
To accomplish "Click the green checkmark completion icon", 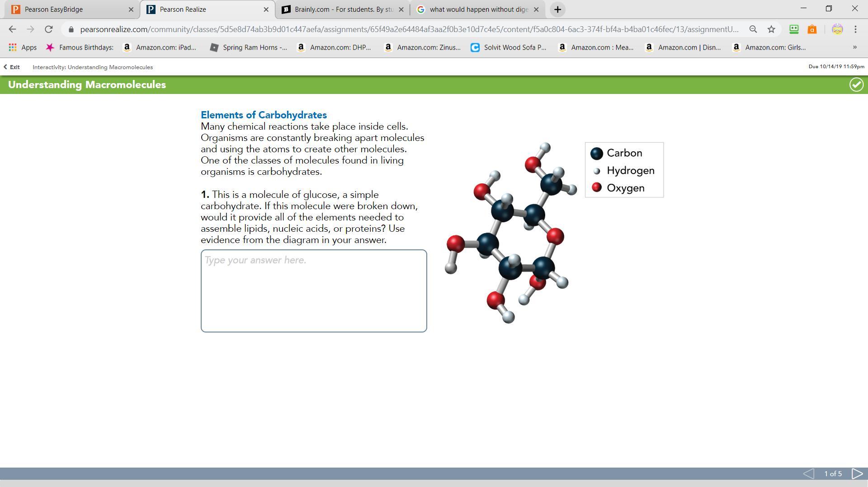I will [856, 85].
